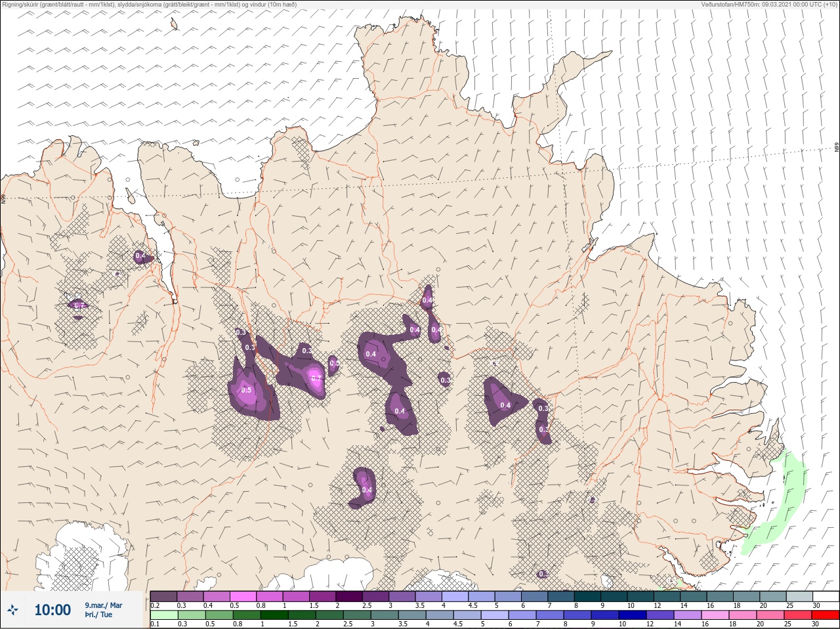Select the bright pink snow legend swatch labeled 0.5

click(243, 596)
